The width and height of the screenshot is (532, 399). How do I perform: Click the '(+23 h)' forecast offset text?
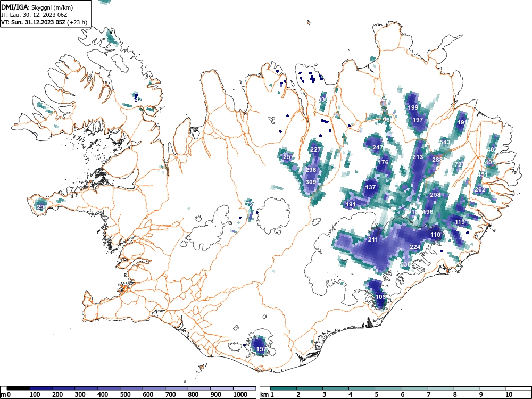pyautogui.click(x=78, y=22)
